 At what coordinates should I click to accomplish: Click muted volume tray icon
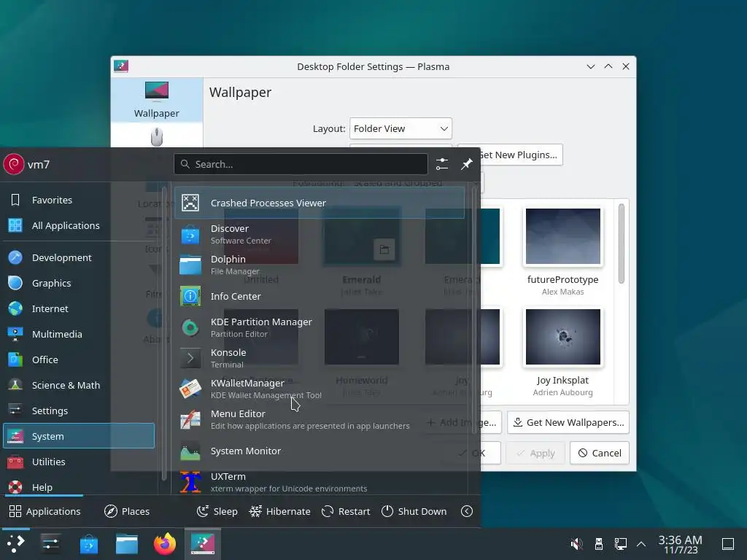pos(577,544)
